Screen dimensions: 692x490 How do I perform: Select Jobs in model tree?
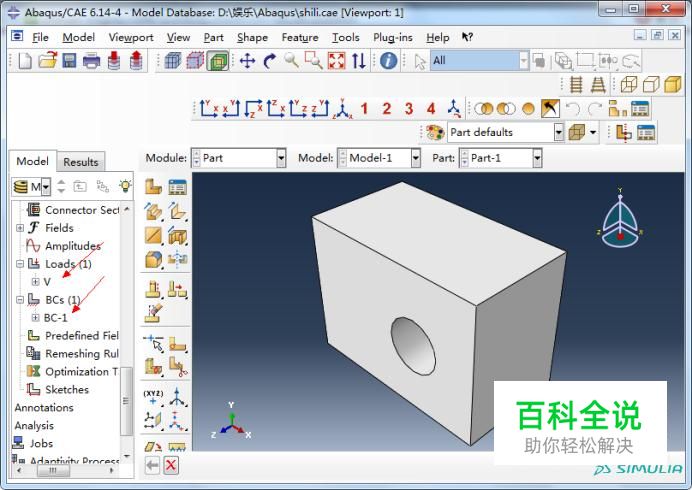[41, 443]
